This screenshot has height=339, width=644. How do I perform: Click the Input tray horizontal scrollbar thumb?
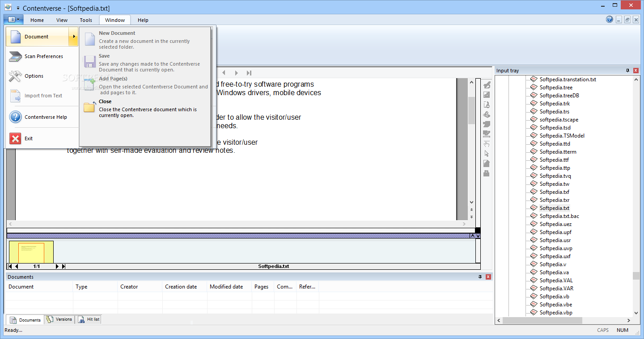tap(542, 320)
